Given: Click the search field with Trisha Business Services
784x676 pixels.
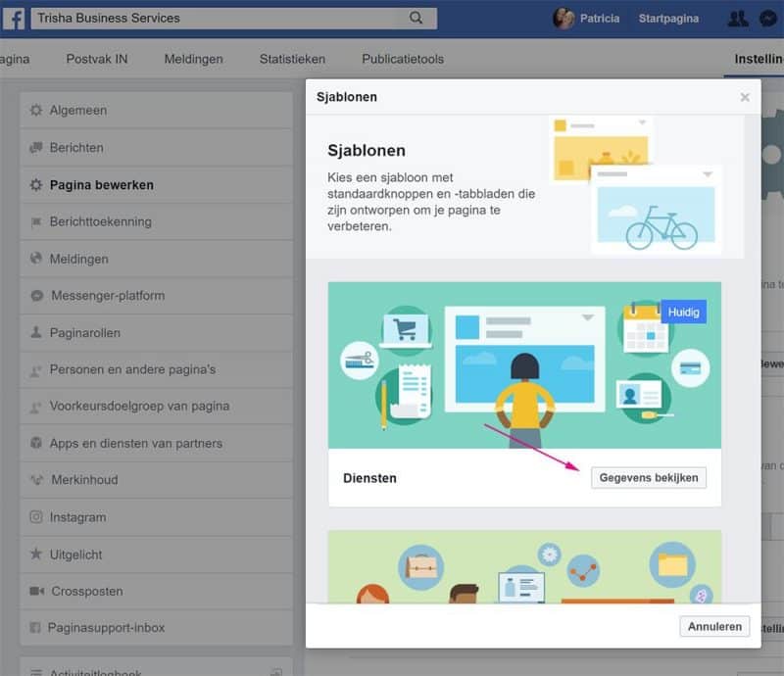Looking at the screenshot, I should (x=234, y=18).
